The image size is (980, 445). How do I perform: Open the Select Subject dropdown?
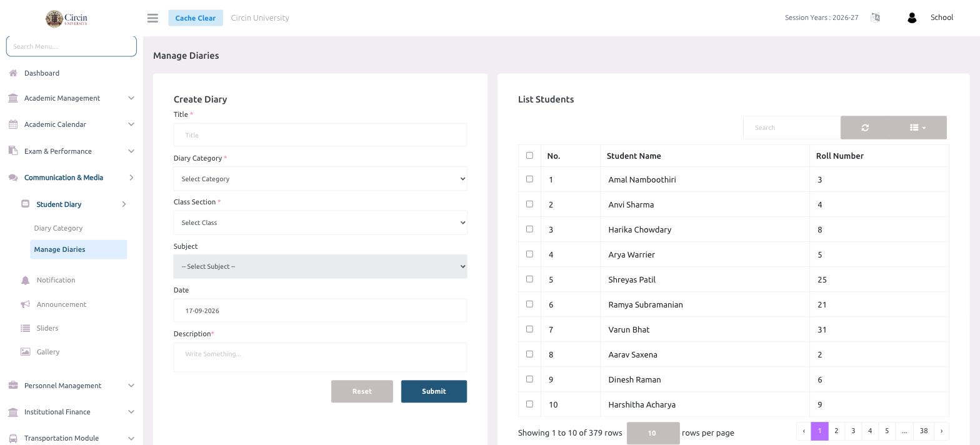click(x=320, y=266)
